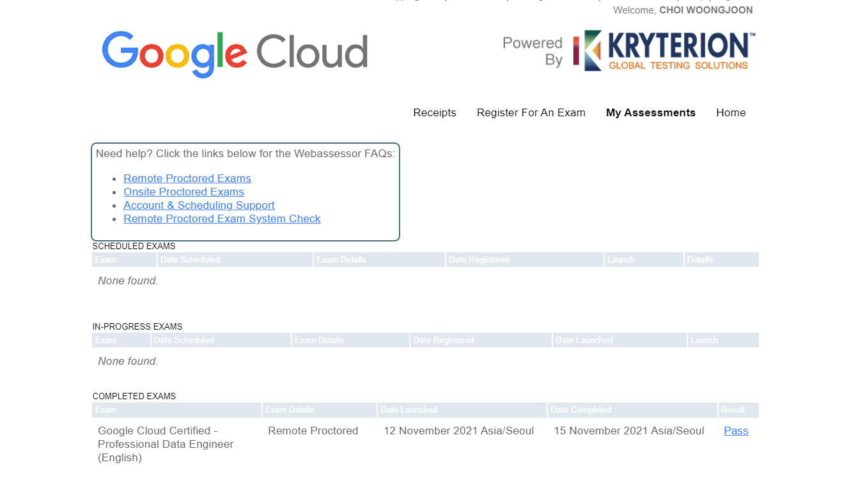Go to the Home menu item
This screenshot has width=865, height=504.
click(x=731, y=112)
